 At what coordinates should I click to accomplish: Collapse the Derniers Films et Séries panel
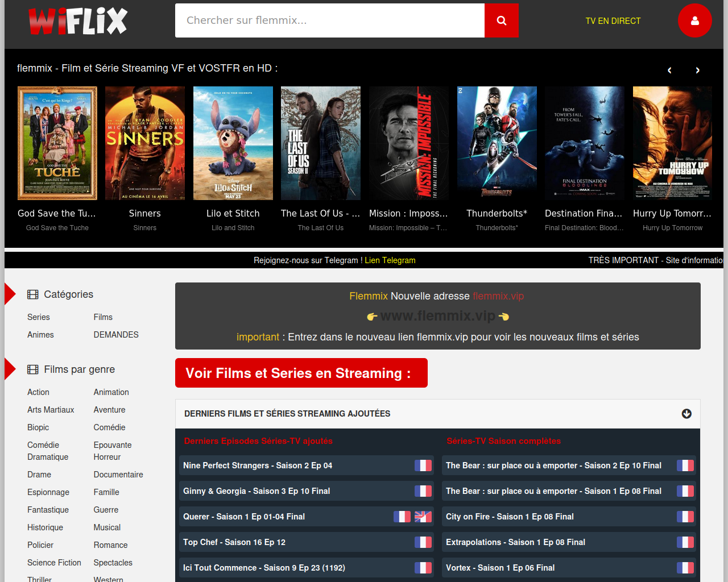686,414
